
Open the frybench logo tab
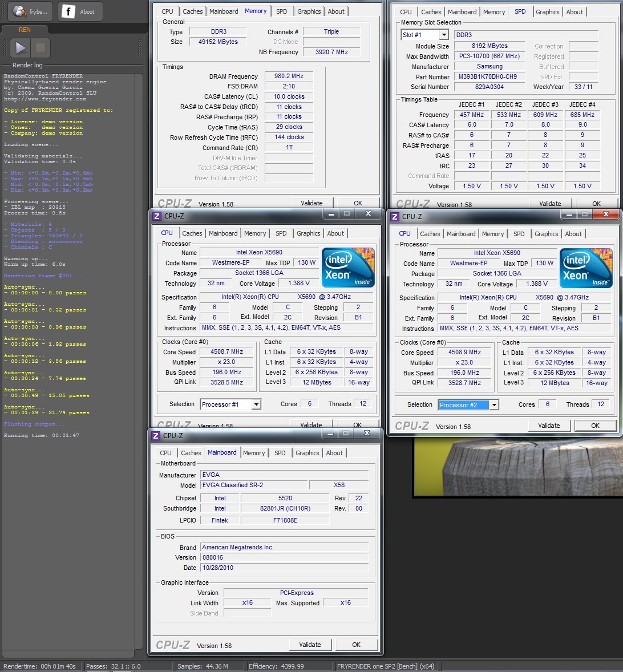tap(30, 11)
